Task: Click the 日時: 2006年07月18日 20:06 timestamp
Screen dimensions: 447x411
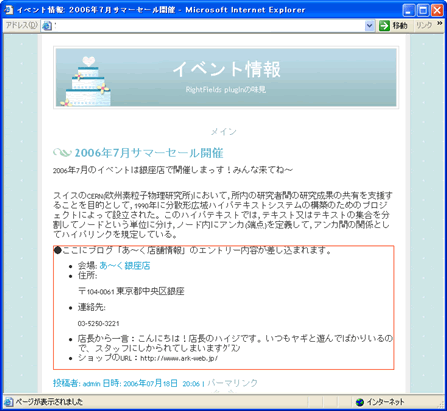Action: (x=151, y=383)
